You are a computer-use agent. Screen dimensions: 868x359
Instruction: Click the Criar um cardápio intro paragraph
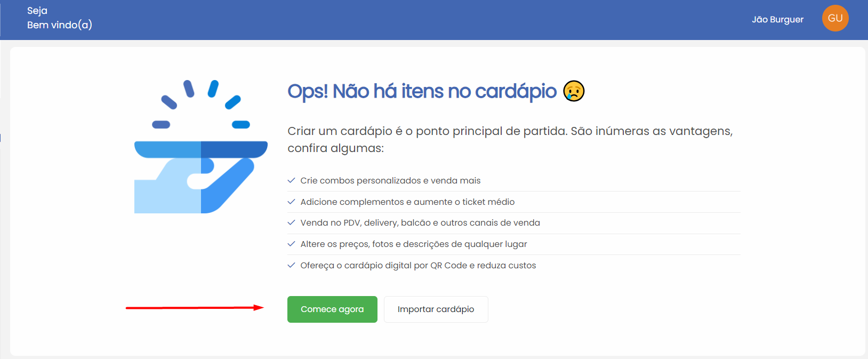point(510,139)
